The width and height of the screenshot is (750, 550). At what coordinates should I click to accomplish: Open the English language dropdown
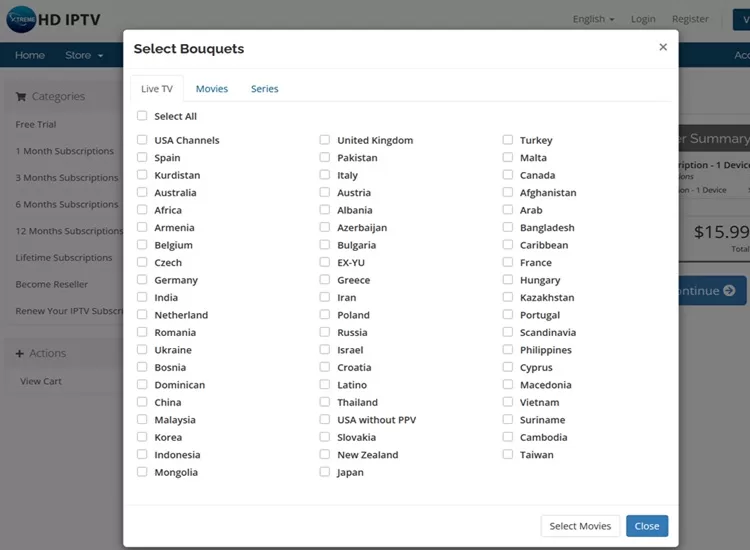pos(593,19)
